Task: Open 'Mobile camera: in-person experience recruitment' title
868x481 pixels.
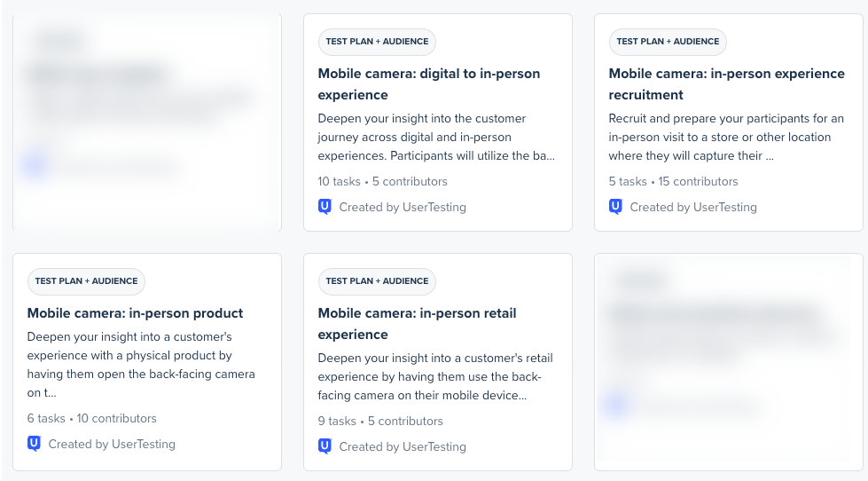Action: point(727,84)
